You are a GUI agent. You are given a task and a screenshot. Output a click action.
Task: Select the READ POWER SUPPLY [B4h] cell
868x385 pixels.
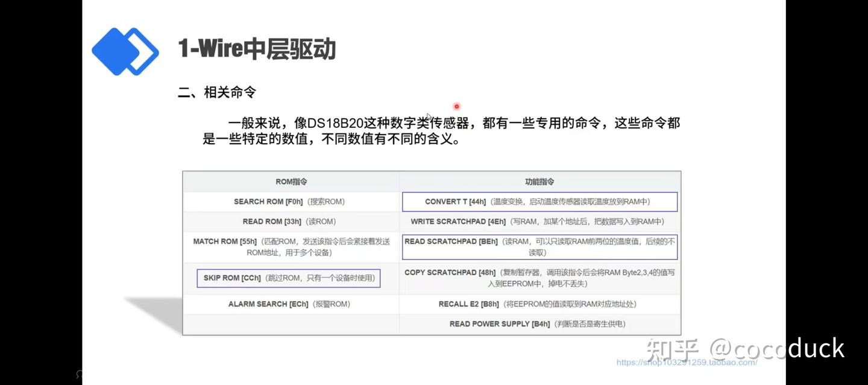[540, 324]
